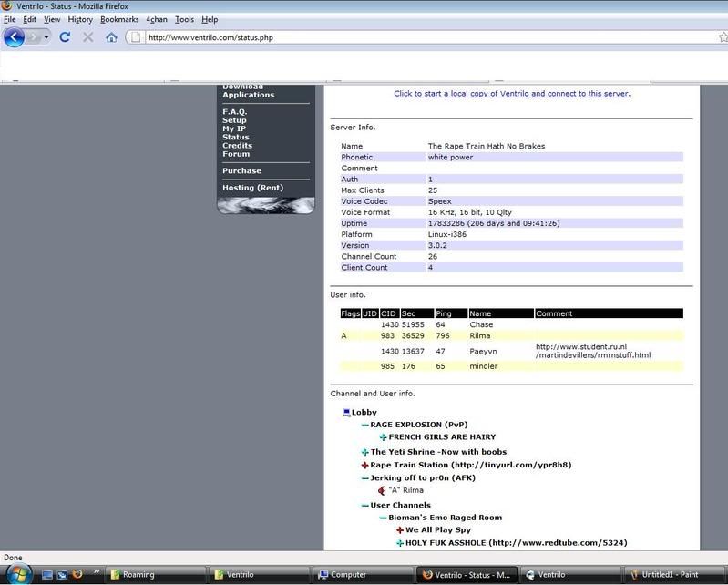Open the View menu
Viewport: 728px width, 585px height.
[52, 19]
